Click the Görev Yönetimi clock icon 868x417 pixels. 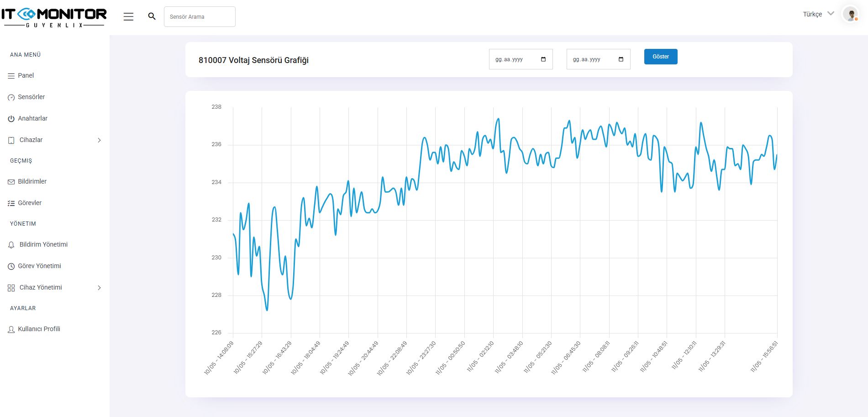11,266
